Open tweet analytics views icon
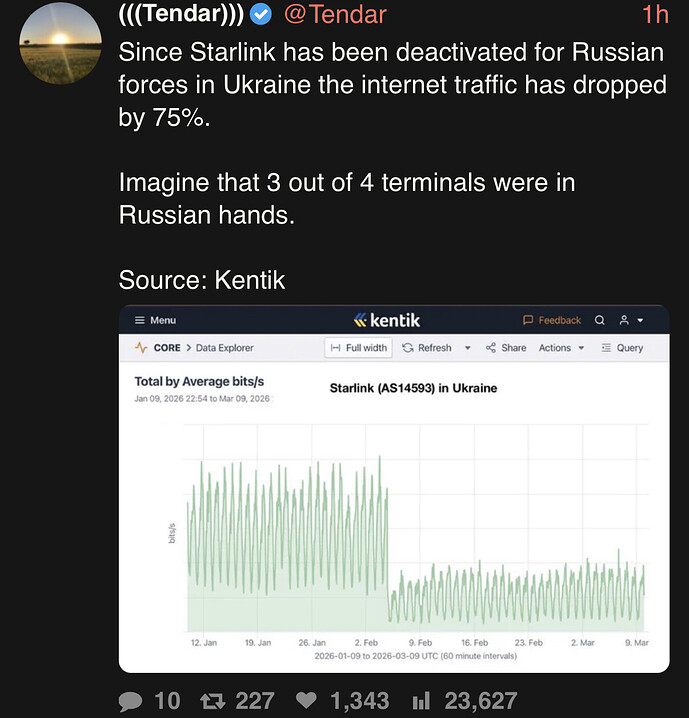The width and height of the screenshot is (689, 718). click(420, 701)
